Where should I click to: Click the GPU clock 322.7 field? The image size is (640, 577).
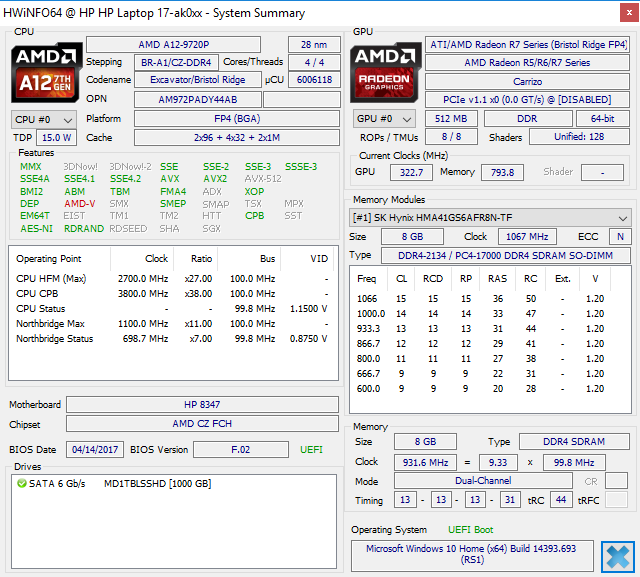point(411,173)
